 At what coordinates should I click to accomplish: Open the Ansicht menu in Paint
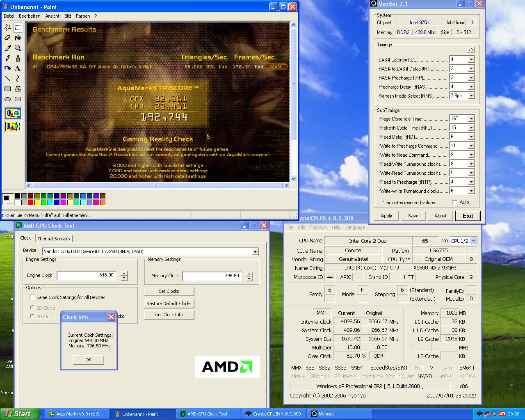click(x=52, y=16)
